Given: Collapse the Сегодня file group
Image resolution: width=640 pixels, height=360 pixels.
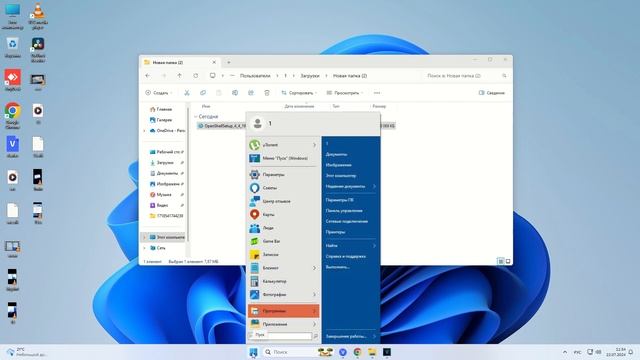Looking at the screenshot, I should 195,117.
